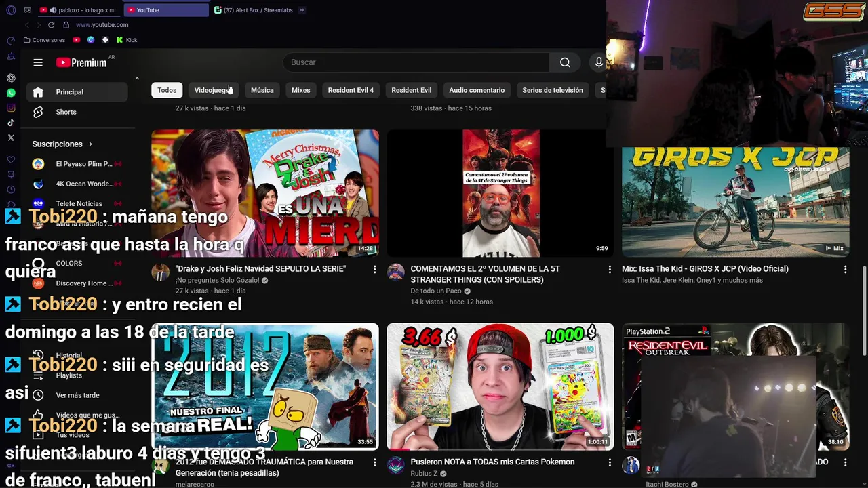Open options menu for Stranger Things video
The image size is (868, 488).
tap(610, 270)
